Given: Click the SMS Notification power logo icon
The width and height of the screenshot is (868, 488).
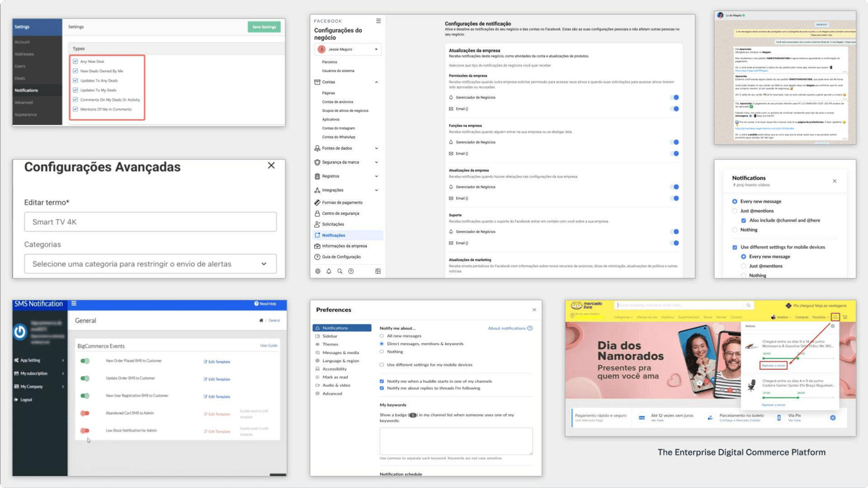Looking at the screenshot, I should 20,332.
